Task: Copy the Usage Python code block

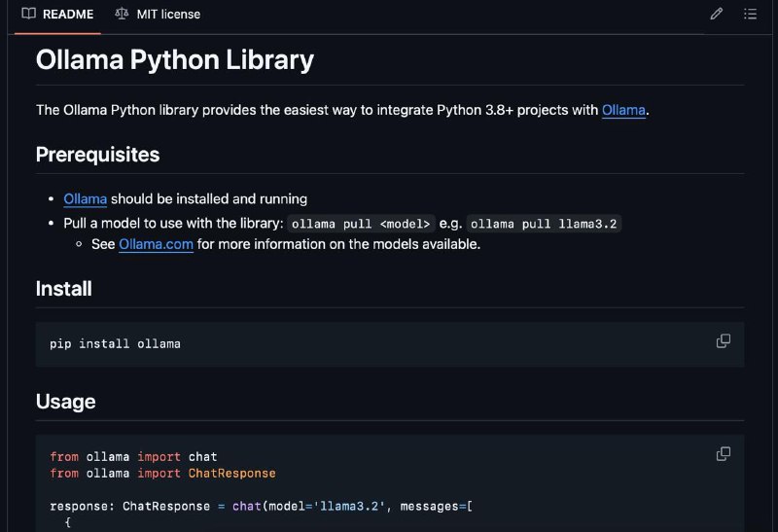Action: click(x=724, y=454)
